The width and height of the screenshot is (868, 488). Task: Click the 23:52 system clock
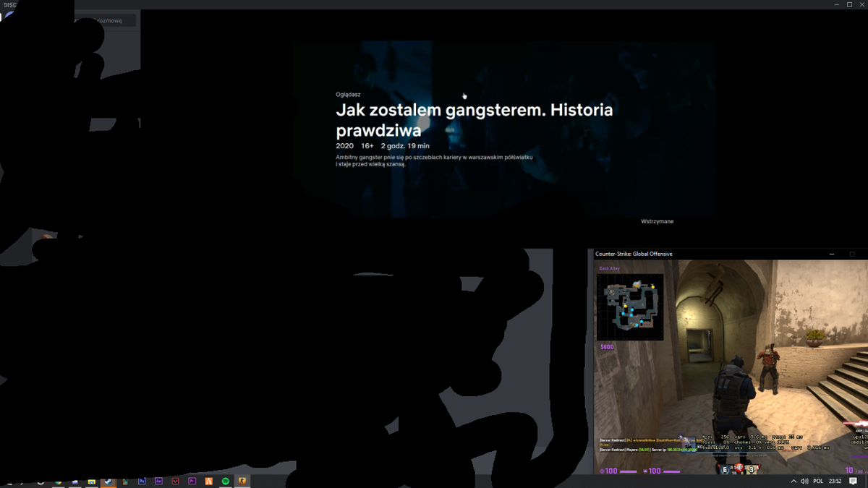click(x=835, y=481)
